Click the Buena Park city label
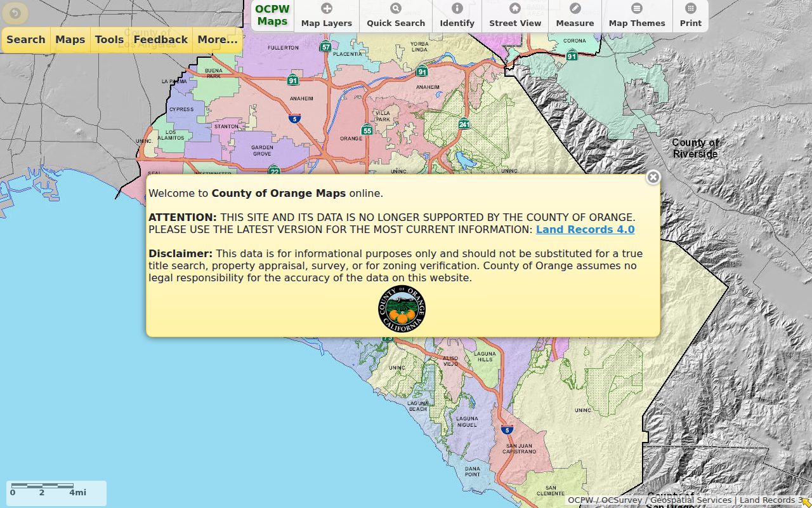This screenshot has height=508, width=812. click(214, 73)
